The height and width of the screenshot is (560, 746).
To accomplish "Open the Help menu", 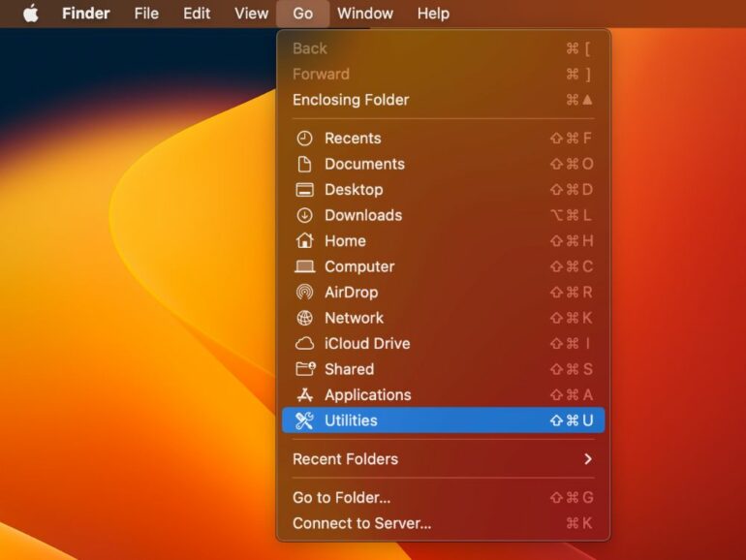I will pos(433,14).
